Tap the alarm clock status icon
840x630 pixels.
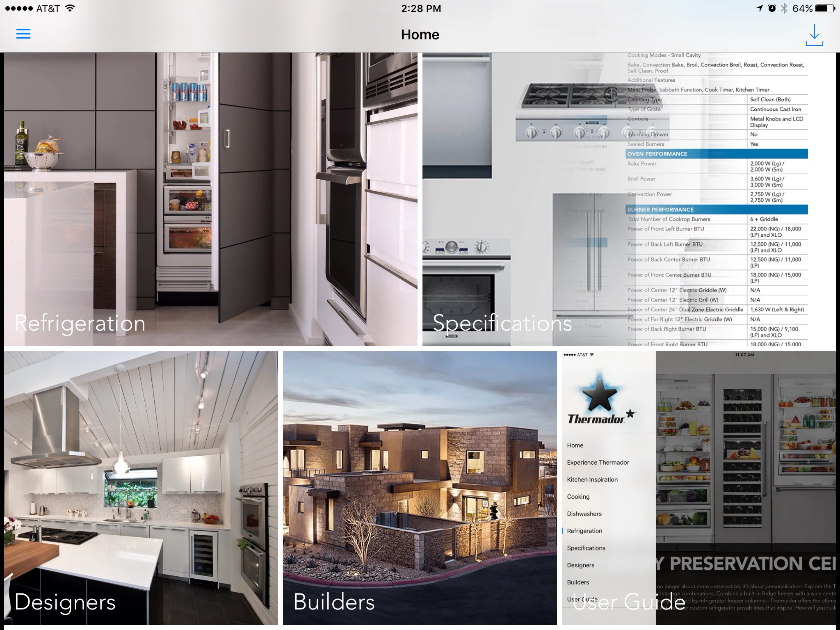tap(772, 8)
